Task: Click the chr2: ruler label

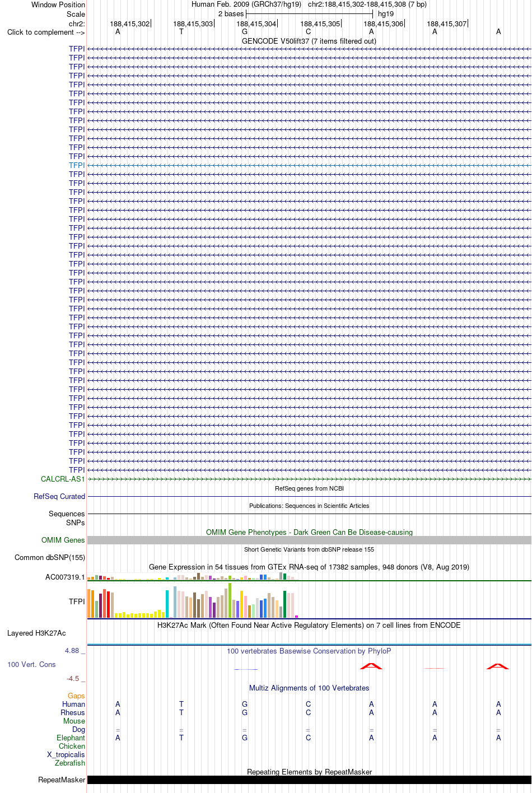Action: coord(77,24)
